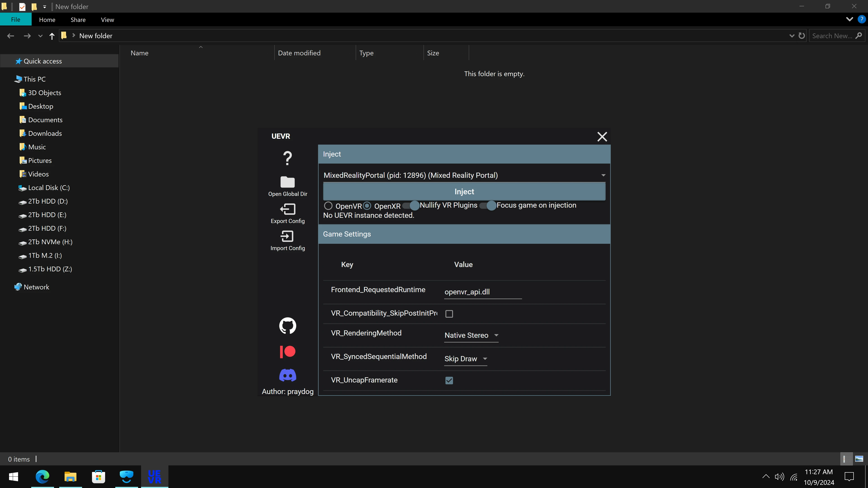The image size is (868, 488).
Task: Open the VR_SyncedSequentialMethod Skip Draw dropdown
Action: coord(466,359)
